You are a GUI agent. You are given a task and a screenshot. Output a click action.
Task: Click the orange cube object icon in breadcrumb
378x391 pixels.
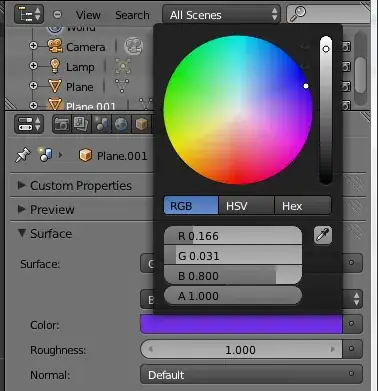[x=85, y=155]
